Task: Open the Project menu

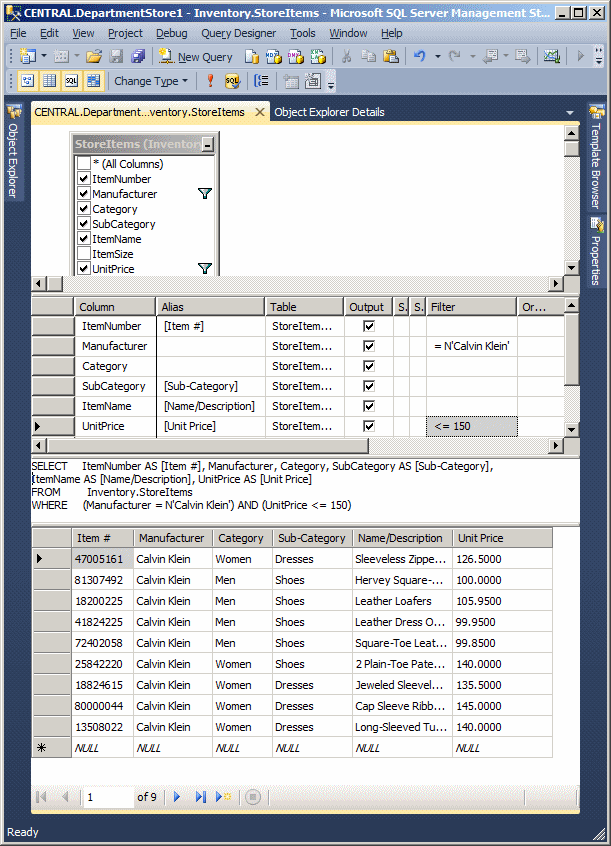Action: tap(125, 33)
